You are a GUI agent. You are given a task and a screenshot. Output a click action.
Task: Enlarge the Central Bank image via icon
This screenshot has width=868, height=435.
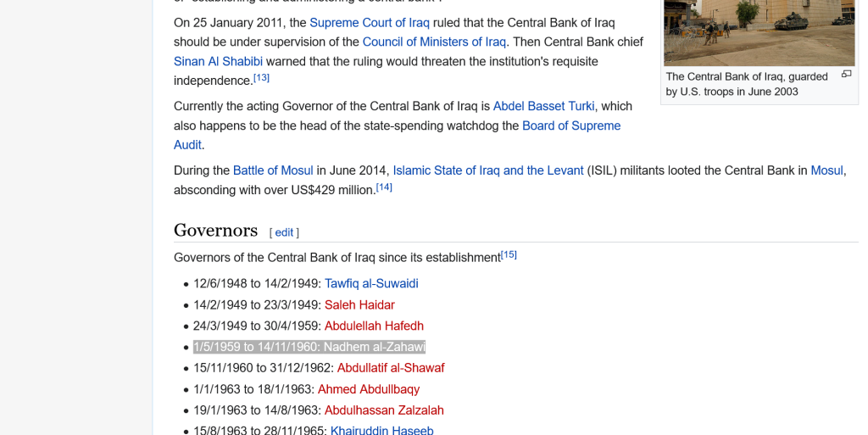click(x=846, y=74)
